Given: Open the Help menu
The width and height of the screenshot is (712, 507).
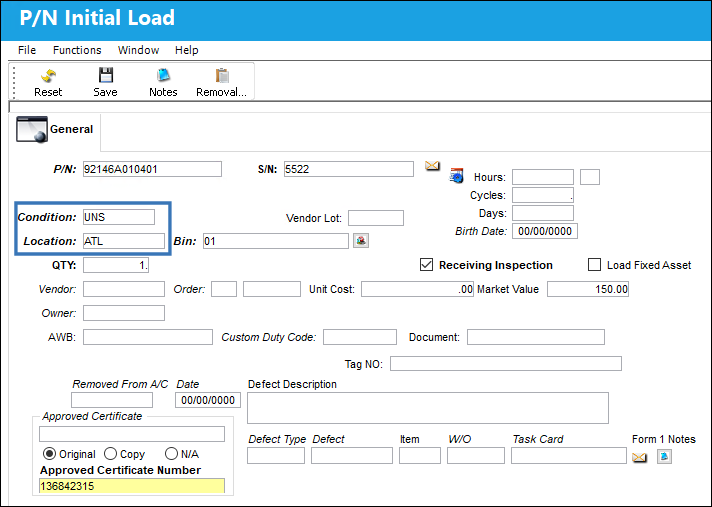Looking at the screenshot, I should pos(187,50).
